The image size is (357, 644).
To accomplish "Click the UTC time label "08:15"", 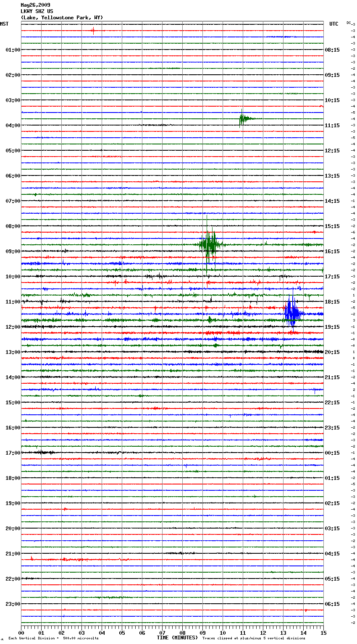I will (332, 50).
